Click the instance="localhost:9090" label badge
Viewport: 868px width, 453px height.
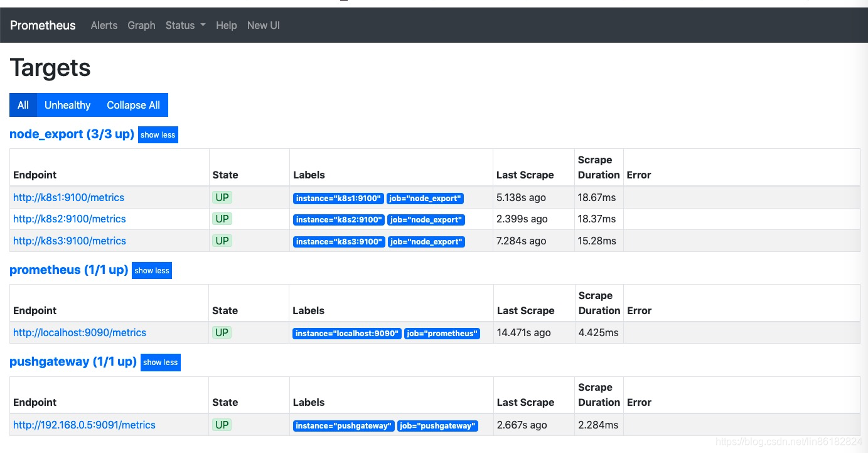347,334
